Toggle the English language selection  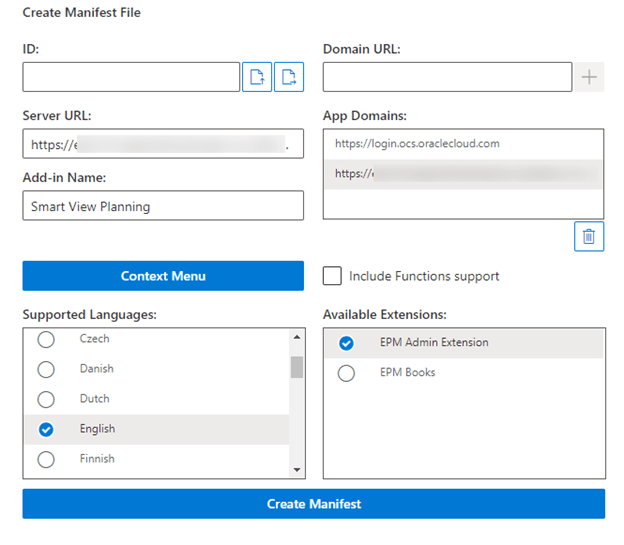[x=46, y=429]
